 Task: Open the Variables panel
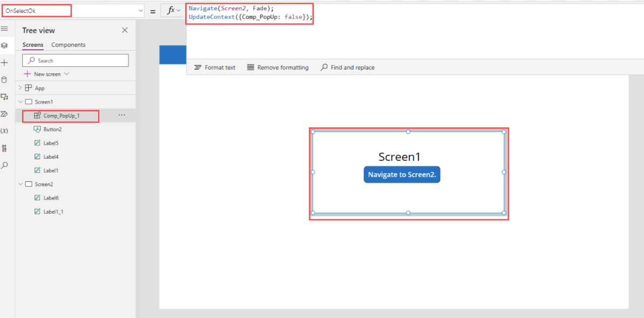pyautogui.click(x=5, y=131)
